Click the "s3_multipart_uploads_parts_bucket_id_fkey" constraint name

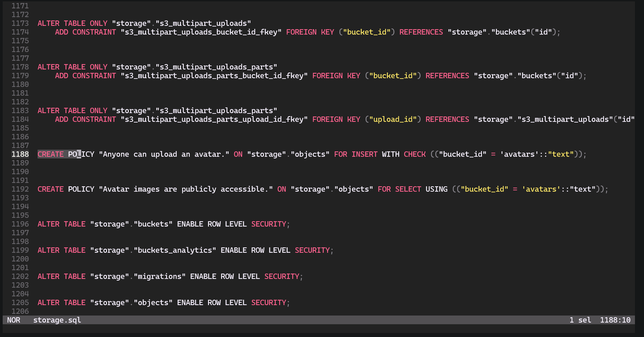coord(214,76)
